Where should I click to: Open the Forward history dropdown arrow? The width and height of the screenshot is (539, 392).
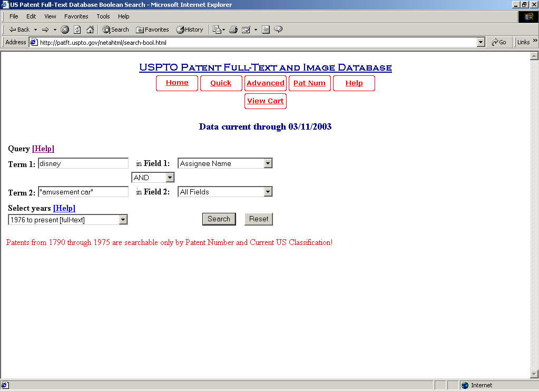tap(55, 30)
